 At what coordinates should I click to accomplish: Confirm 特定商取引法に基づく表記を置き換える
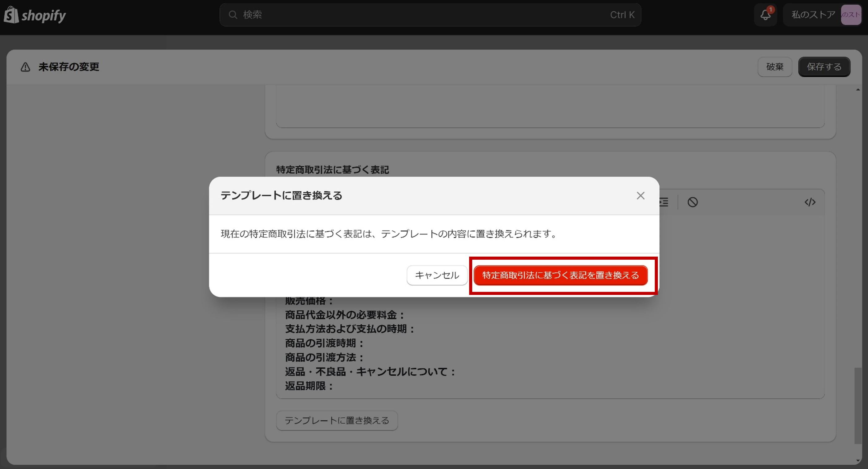pyautogui.click(x=560, y=275)
